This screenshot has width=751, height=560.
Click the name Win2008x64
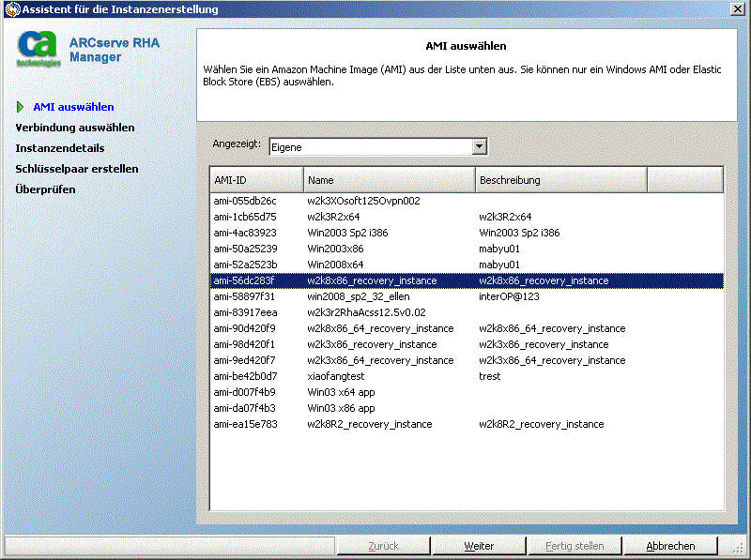335,265
